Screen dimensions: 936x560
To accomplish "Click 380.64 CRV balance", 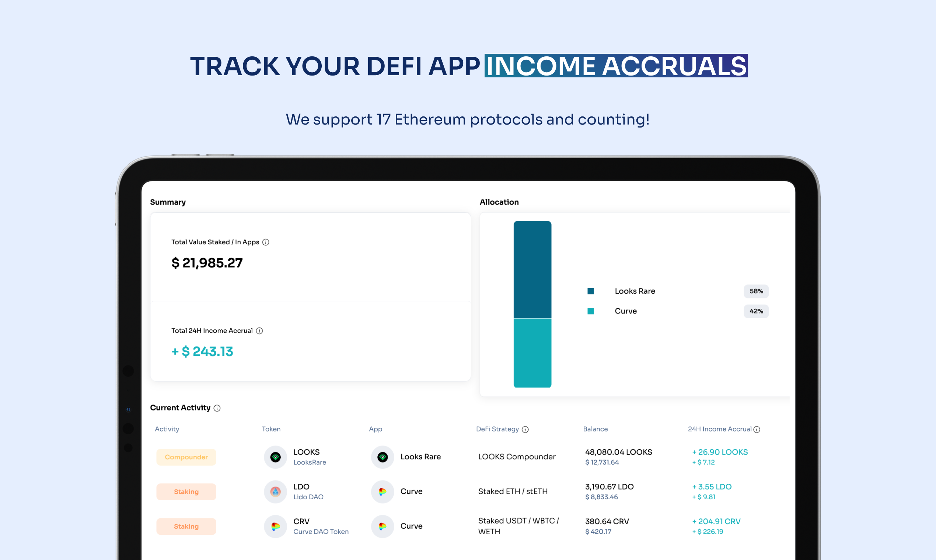I will tap(607, 522).
